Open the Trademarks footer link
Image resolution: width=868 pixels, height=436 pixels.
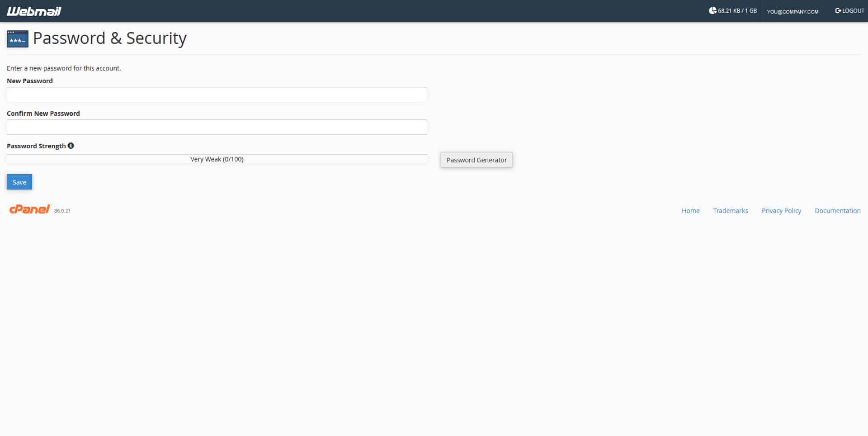730,211
